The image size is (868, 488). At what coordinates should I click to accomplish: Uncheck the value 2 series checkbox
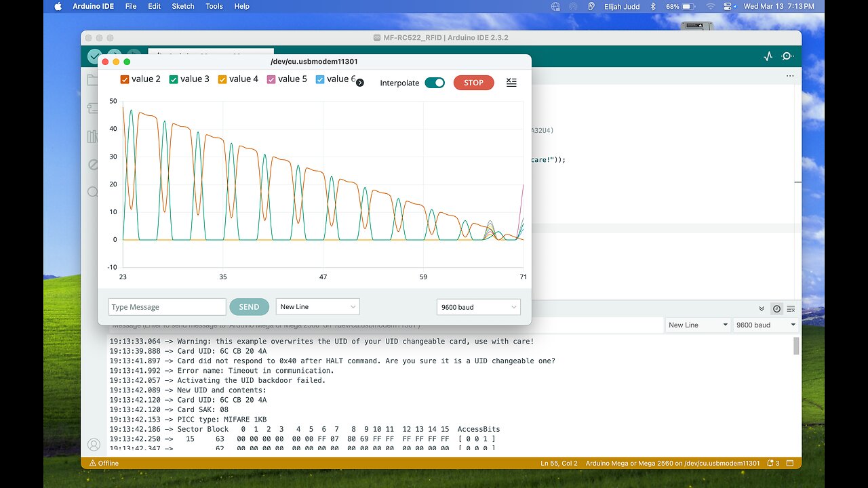(125, 79)
